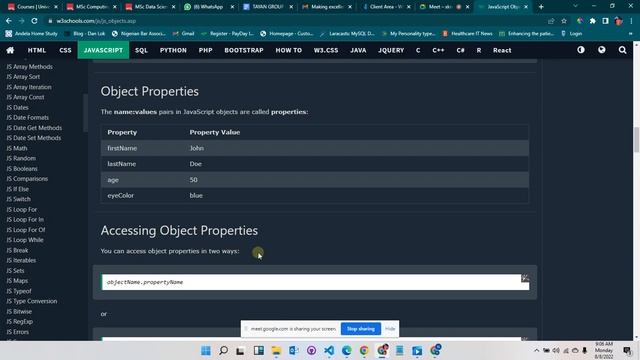The width and height of the screenshot is (640, 360).
Task: Open the JS Array Methods sidebar link
Action: [29, 67]
